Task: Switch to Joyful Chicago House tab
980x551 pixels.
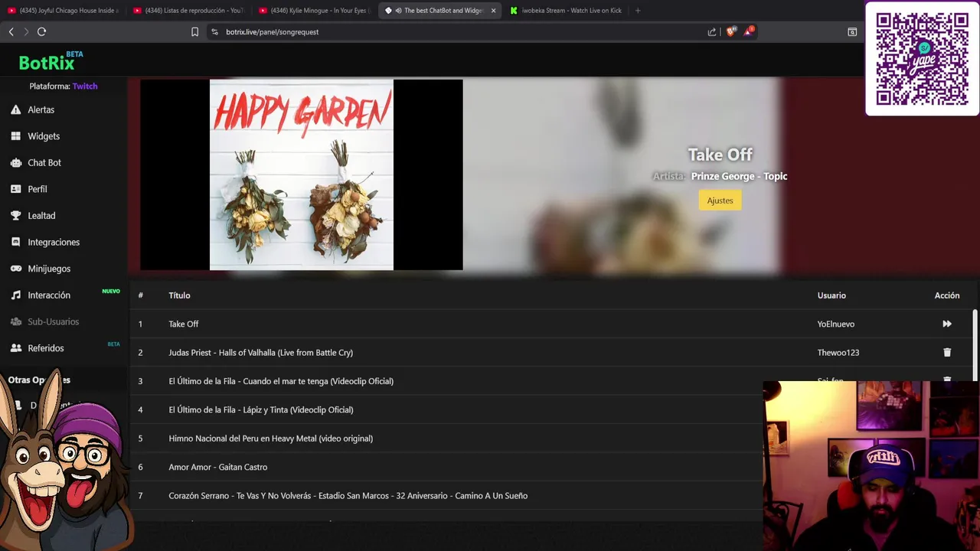Action: click(x=63, y=11)
